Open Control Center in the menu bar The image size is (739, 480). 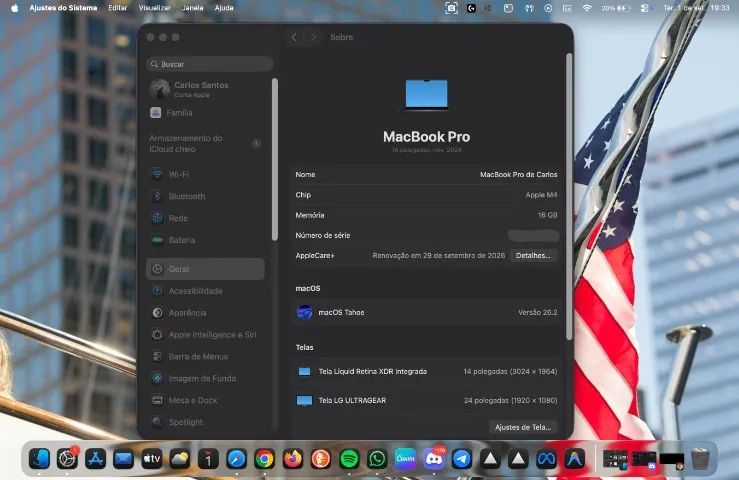click(644, 8)
